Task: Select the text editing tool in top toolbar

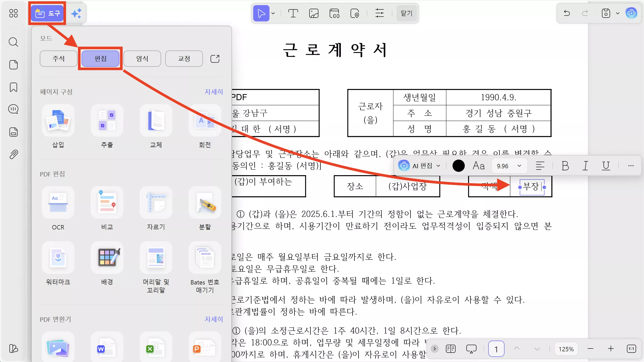Action: (x=293, y=13)
